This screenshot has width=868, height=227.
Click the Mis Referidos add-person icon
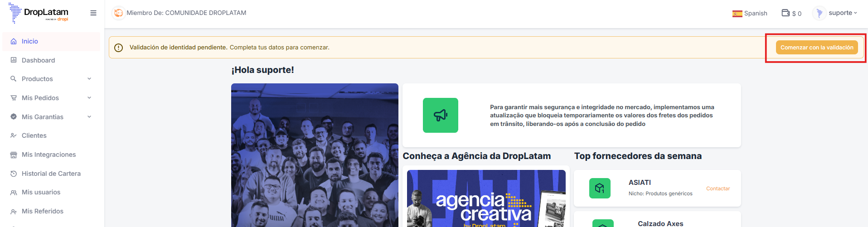(14, 211)
